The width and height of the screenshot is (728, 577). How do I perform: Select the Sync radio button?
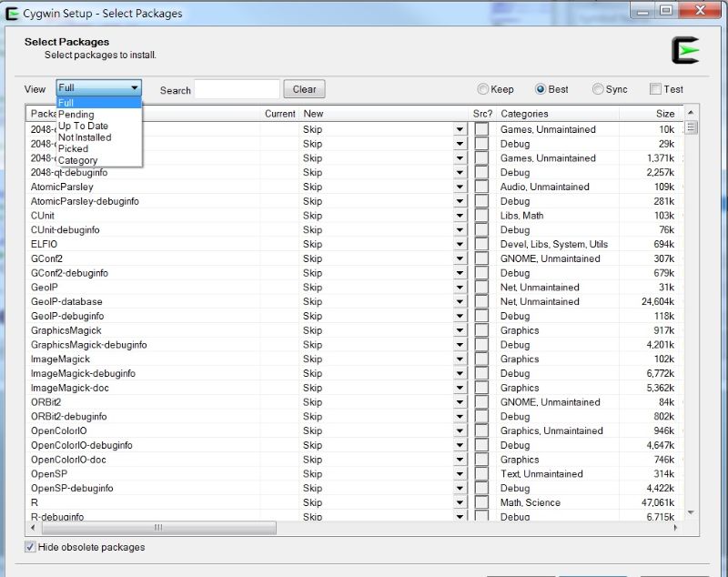click(x=598, y=89)
